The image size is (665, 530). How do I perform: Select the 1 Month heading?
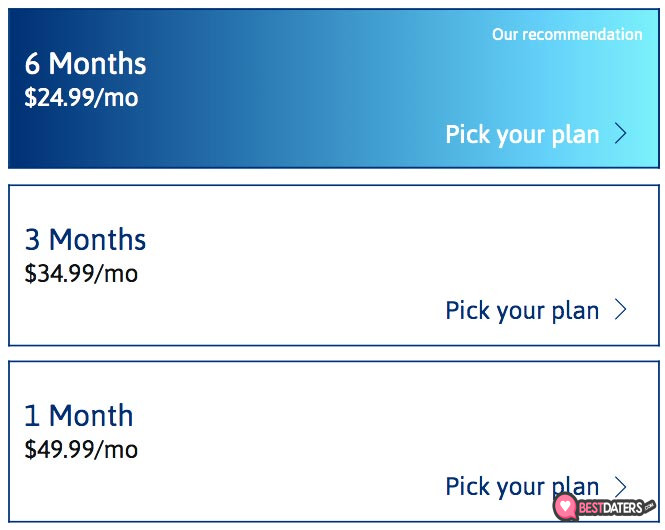(x=79, y=416)
